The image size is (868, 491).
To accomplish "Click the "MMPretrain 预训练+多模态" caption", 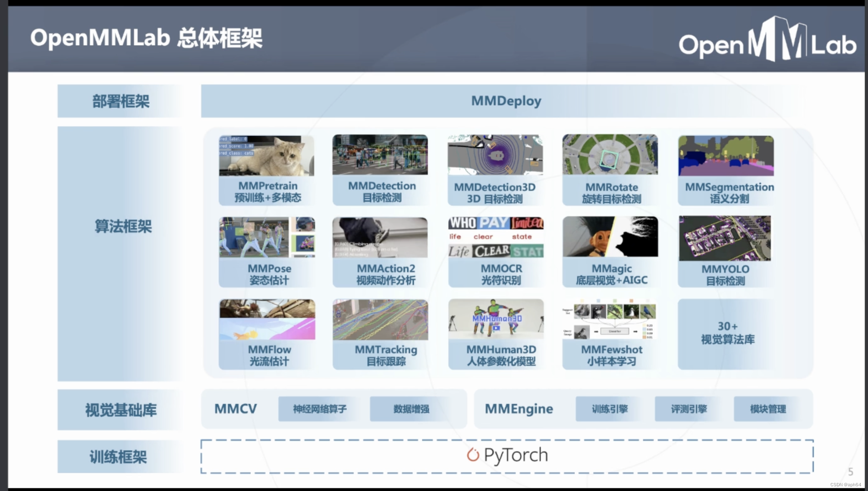I will click(268, 192).
